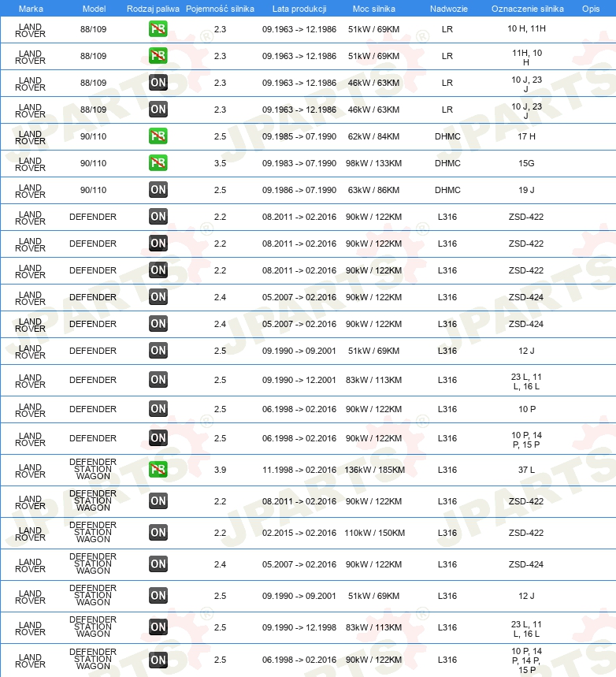Click the '10 H, 11H' engine designation cell

tap(526, 28)
